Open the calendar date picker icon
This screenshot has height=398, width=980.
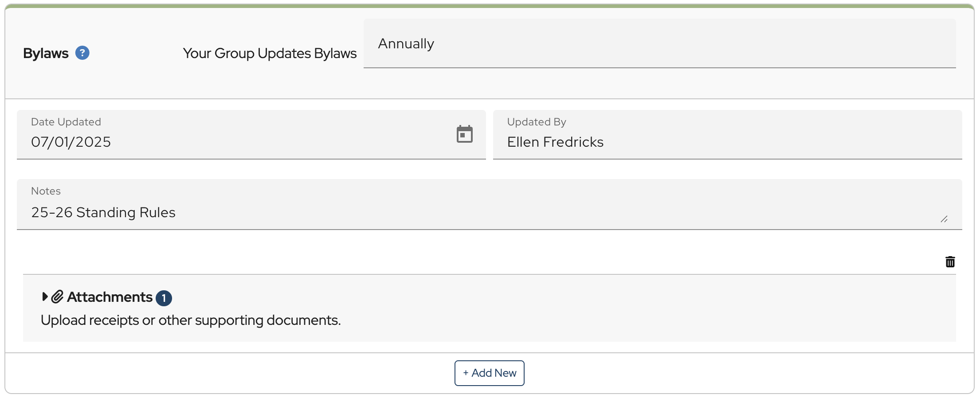coord(464,134)
